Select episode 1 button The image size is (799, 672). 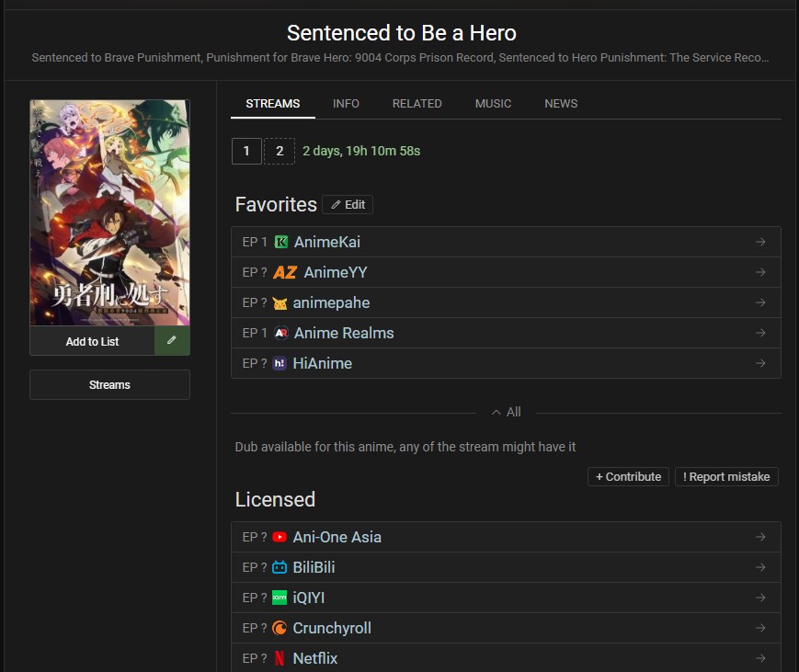(246, 151)
